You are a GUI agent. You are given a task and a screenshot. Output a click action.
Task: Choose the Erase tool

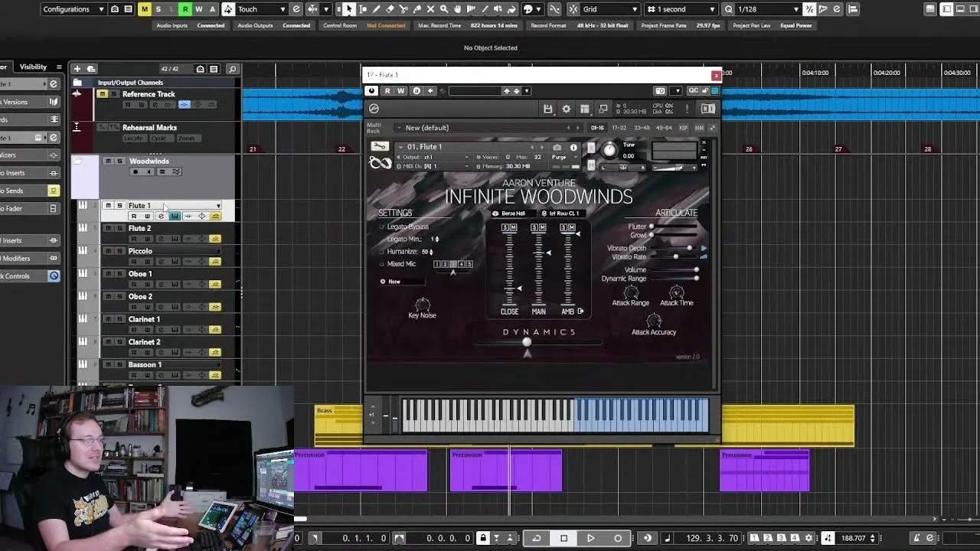point(389,8)
